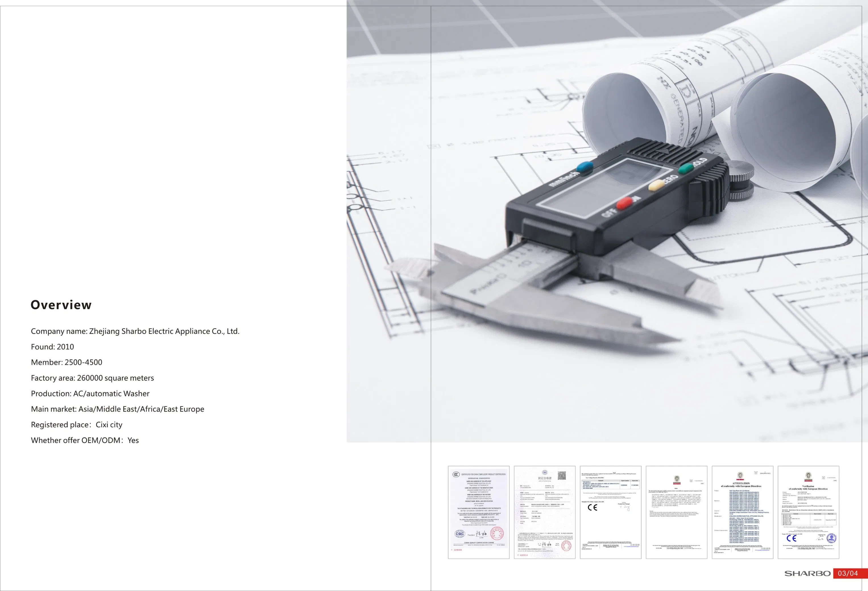Open the Low Voltage Directive CE certificate thumbnail
Viewport: 868px width, 591px height.
tap(610, 512)
